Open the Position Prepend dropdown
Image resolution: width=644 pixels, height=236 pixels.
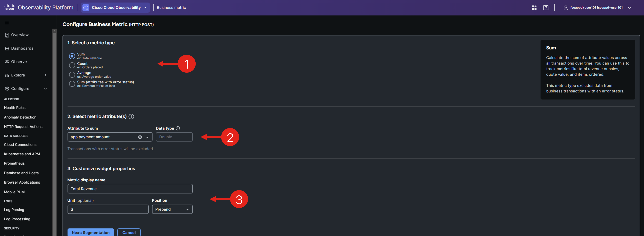coord(172,209)
